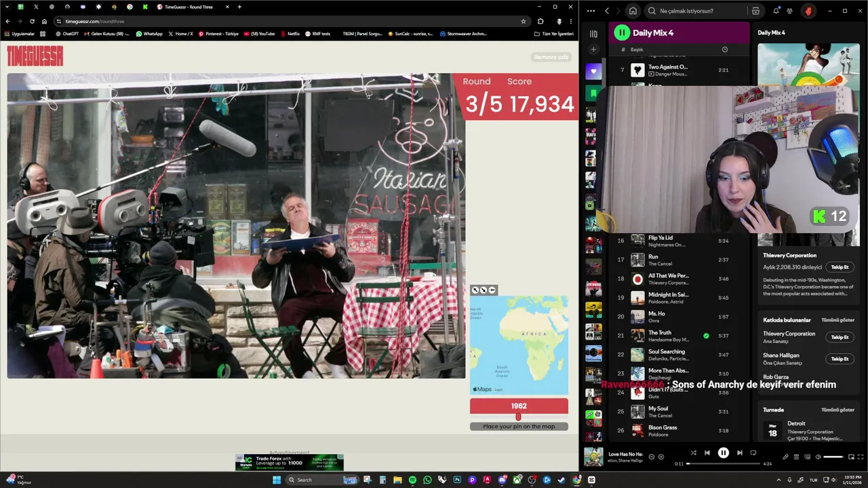This screenshot has width=868, height=488.
Task: Reload the TimeGuessr browser page
Action: [x=32, y=21]
